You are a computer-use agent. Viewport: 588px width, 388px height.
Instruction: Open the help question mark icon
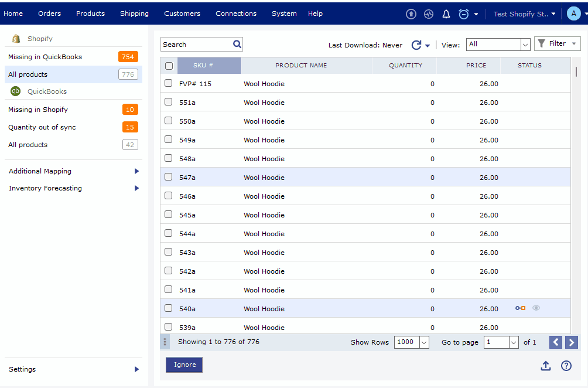(566, 366)
